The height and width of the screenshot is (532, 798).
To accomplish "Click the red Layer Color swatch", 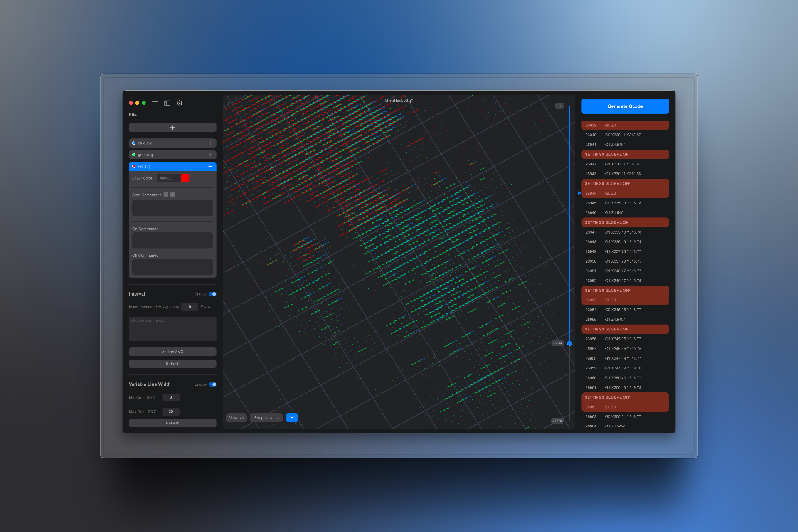I will [185, 178].
